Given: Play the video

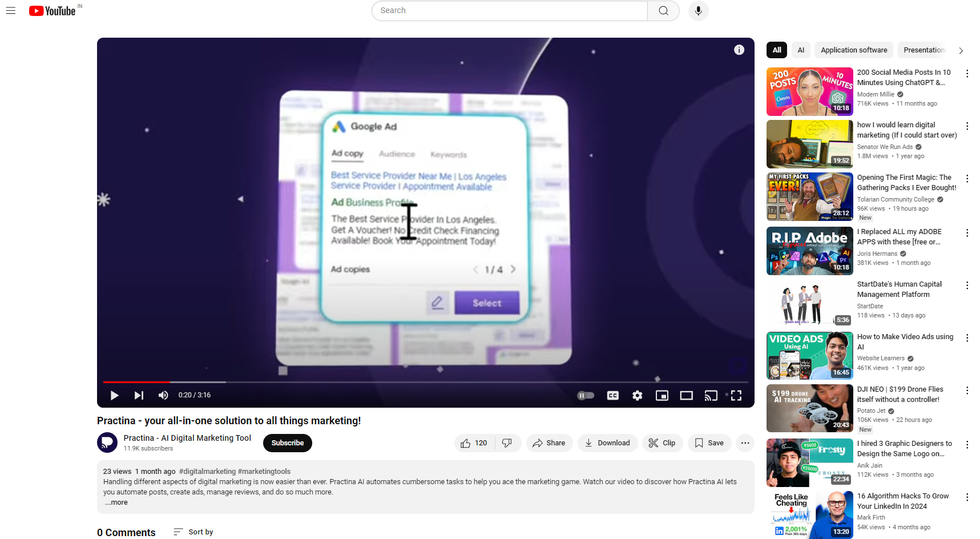Looking at the screenshot, I should point(114,395).
